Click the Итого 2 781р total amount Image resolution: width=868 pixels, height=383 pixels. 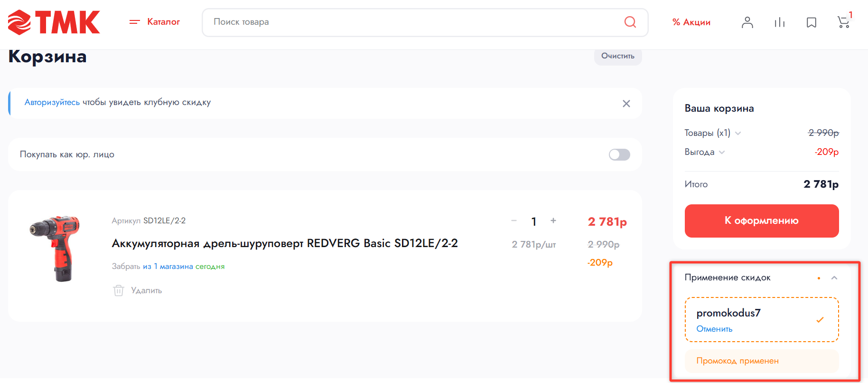point(821,184)
